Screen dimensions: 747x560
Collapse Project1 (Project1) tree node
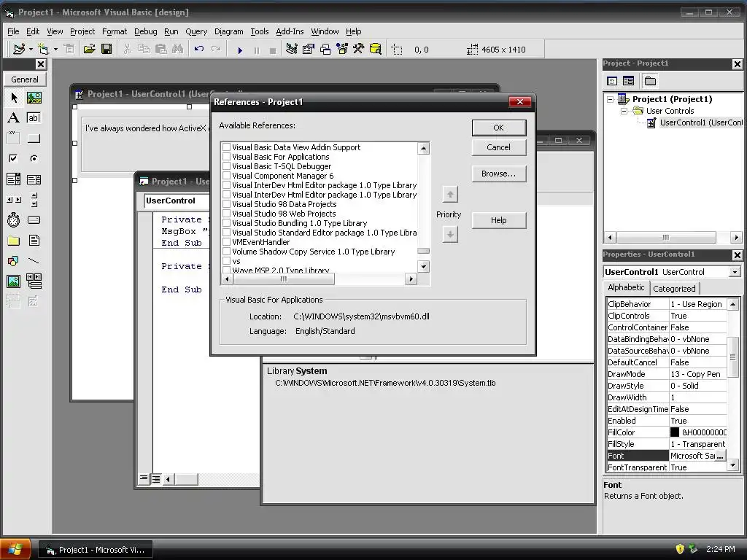pos(611,99)
